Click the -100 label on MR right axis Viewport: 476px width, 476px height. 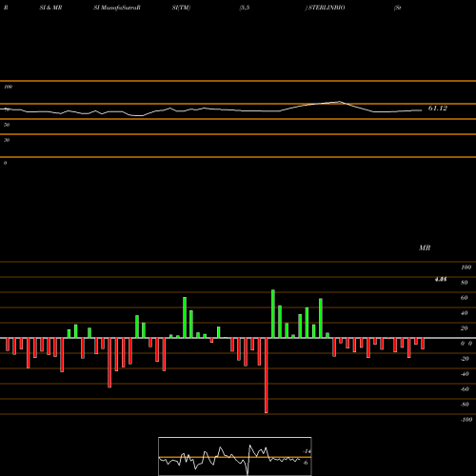pyautogui.click(x=466, y=420)
